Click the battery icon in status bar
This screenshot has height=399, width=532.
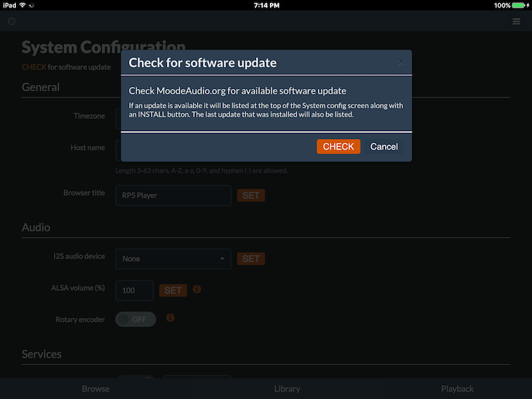(x=519, y=5)
